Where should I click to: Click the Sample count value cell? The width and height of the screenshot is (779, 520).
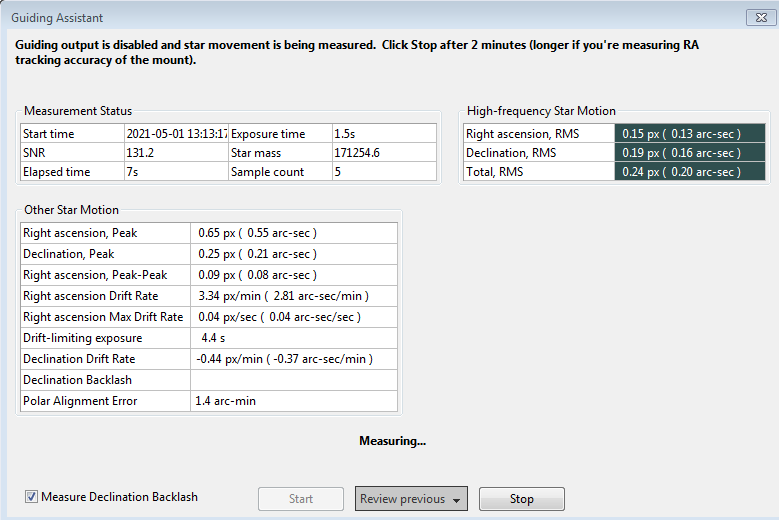point(384,171)
